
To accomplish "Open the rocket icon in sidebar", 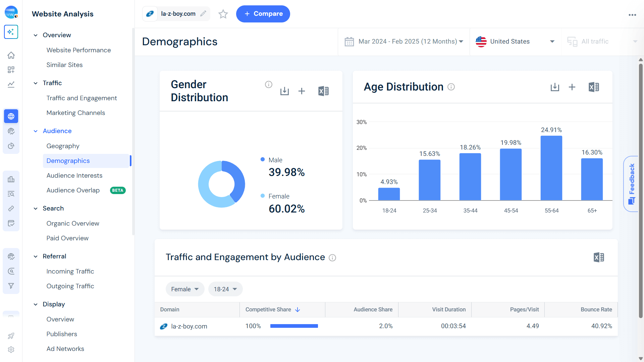I will click(11, 336).
